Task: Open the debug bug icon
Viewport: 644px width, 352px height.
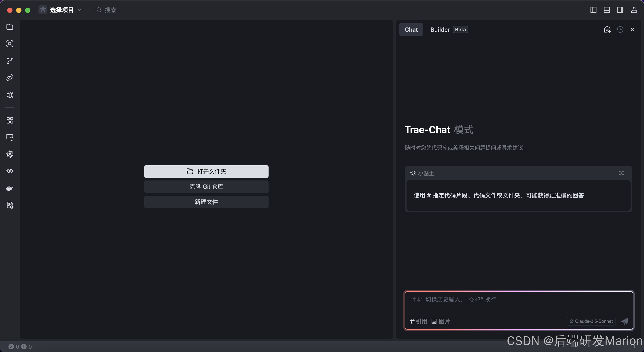Action: [10, 95]
